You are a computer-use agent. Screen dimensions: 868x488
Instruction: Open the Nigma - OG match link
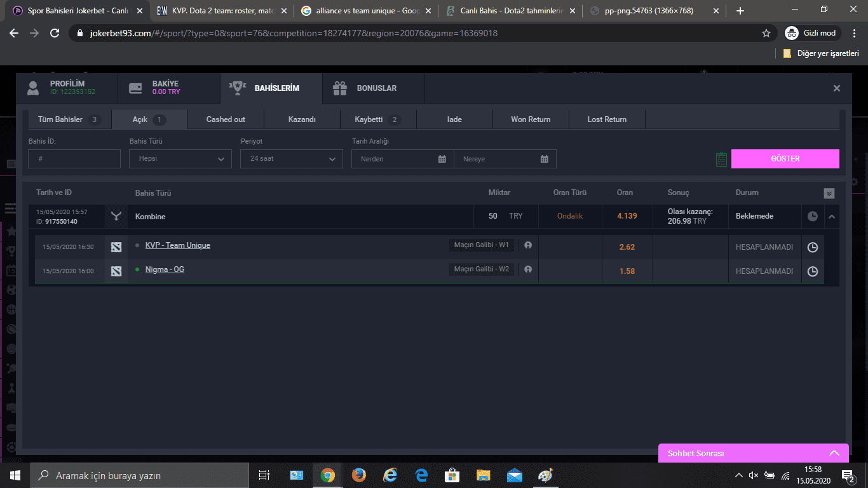click(x=165, y=269)
